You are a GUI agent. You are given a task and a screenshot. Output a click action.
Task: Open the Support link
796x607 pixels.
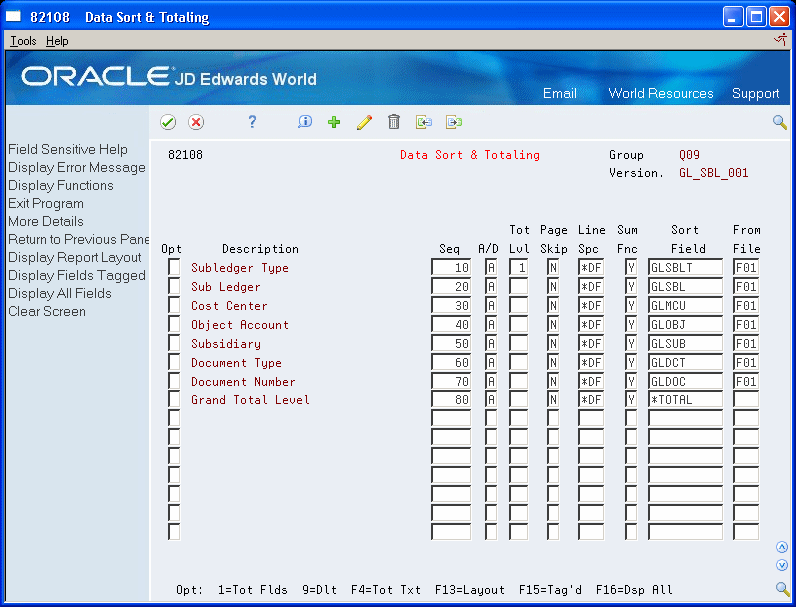point(755,93)
